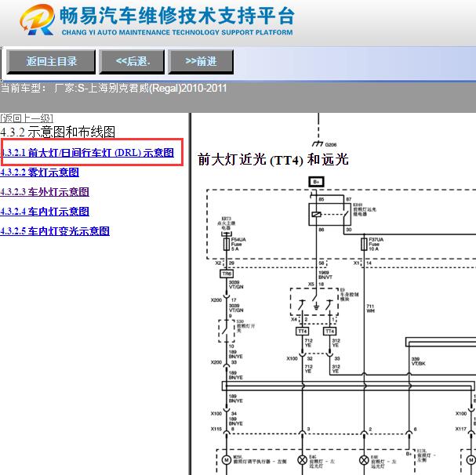Viewport: 476px width, 475px height.
Task: Click the E4E left high beam lamp symbol
Action: (x=364, y=460)
